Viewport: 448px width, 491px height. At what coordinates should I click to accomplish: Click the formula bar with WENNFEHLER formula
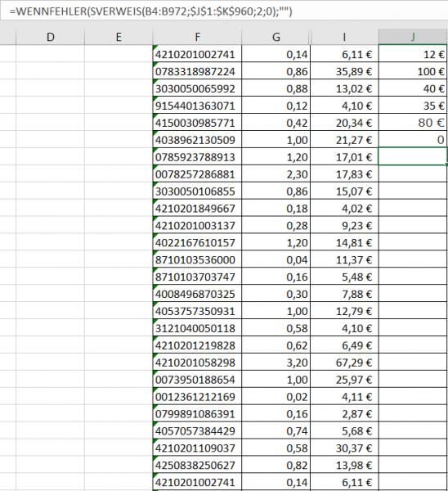pos(224,11)
